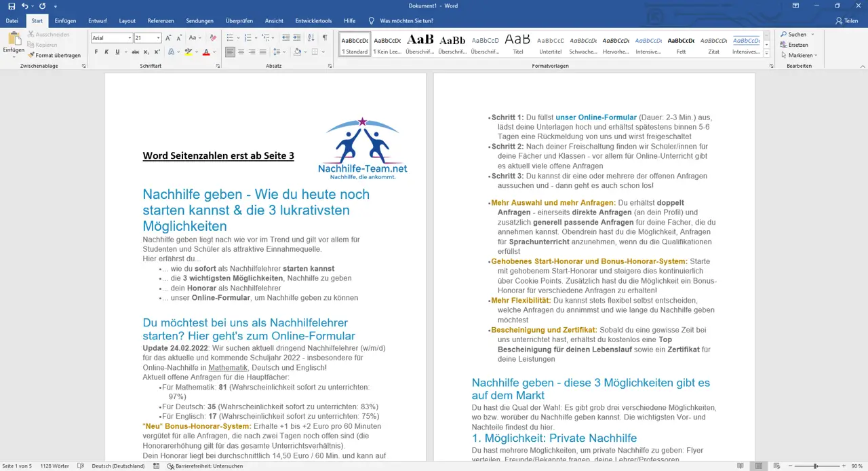Click the Undo arrow icon
This screenshot has width=868, height=471.
25,5
